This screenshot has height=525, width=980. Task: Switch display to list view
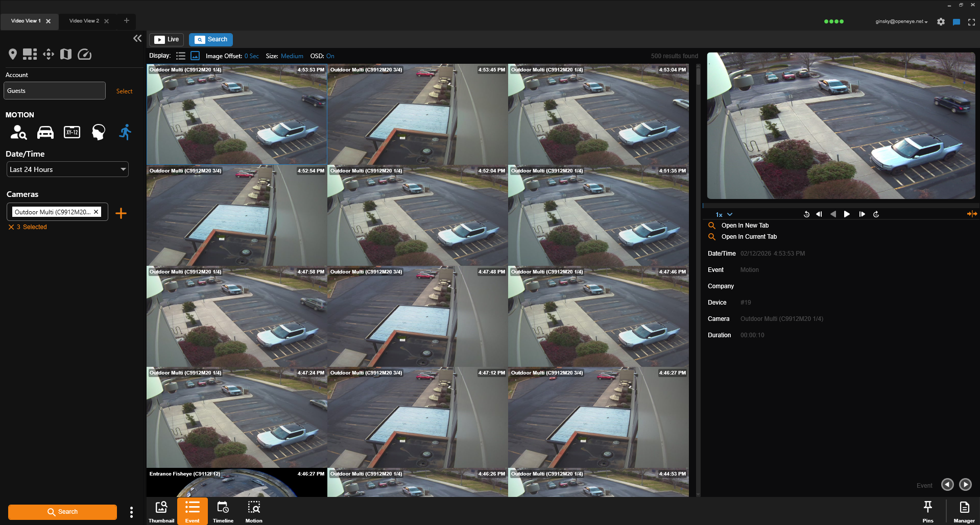181,56
